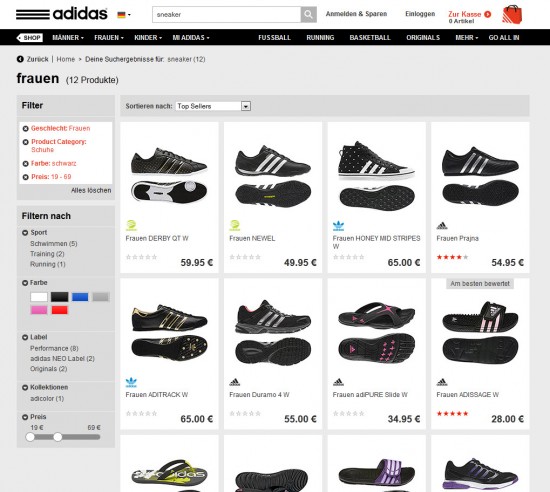
Task: Click GO ALL IN link
Action: (504, 38)
